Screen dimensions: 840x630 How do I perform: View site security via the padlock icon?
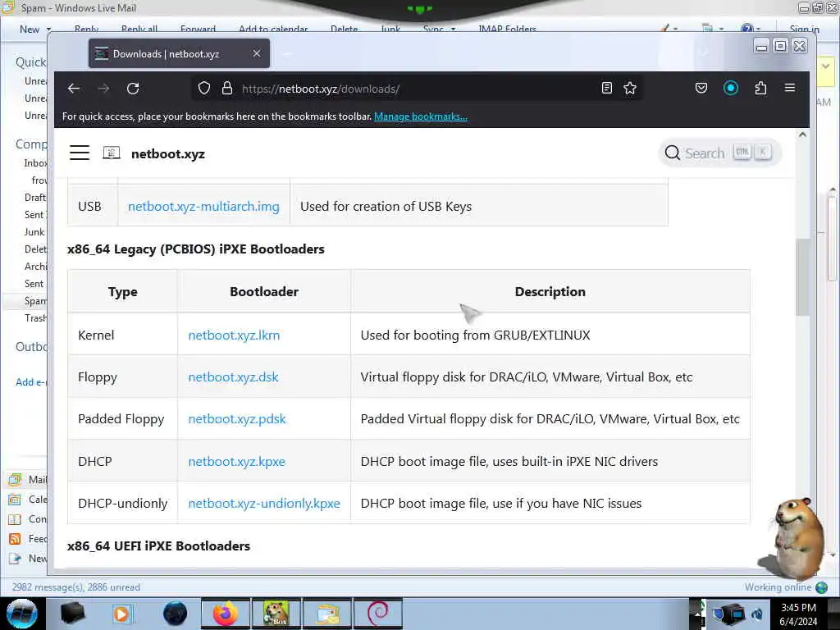point(227,89)
